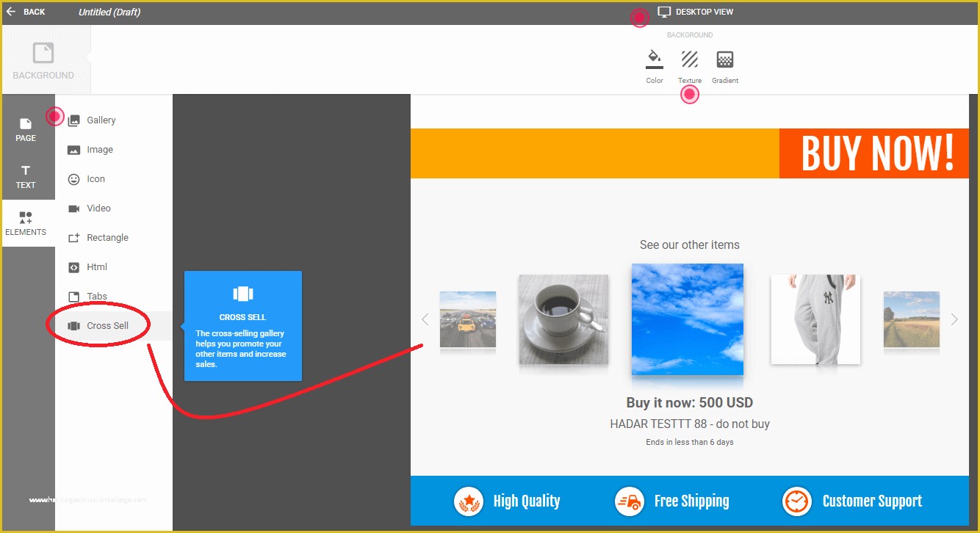Select the 'High Quality' label text
Viewport: 980px width, 533px height.
click(x=527, y=501)
